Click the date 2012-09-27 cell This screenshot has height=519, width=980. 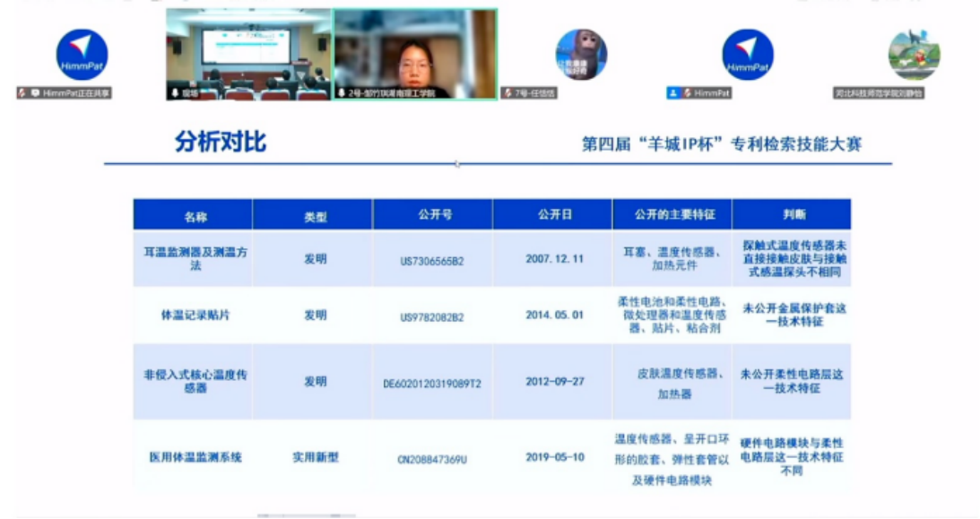(554, 381)
